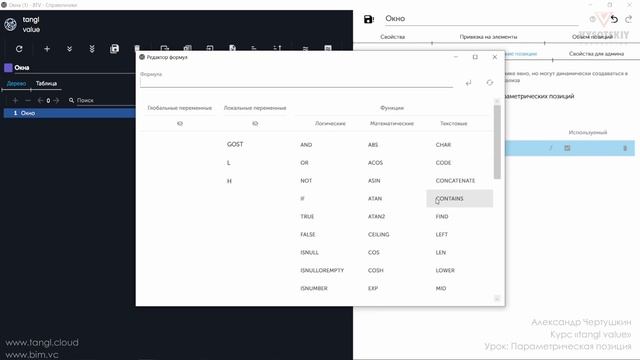This screenshot has width=640, height=360.
Task: Insert the ASIN math function
Action: (x=374, y=181)
